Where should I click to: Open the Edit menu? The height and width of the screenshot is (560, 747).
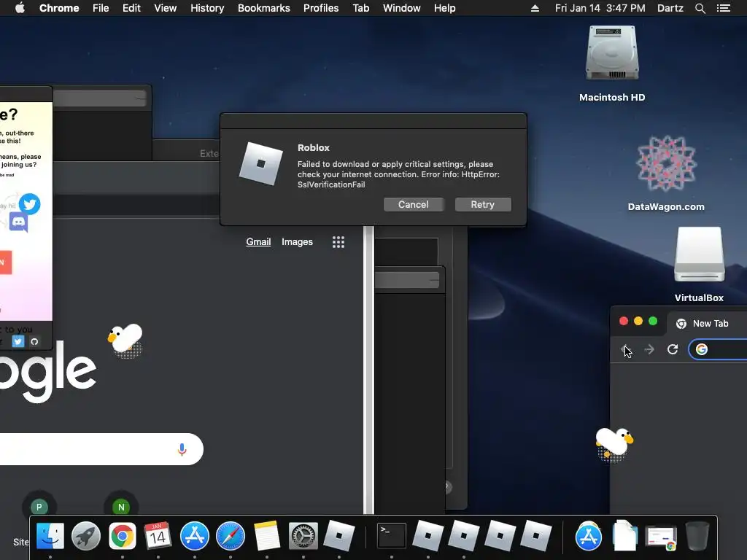click(x=131, y=8)
